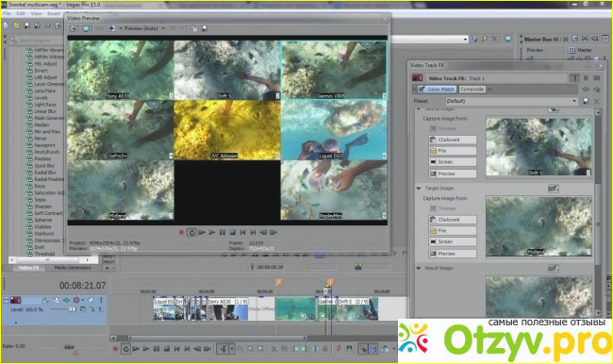Image resolution: width=613 pixels, height=364 pixels.
Task: Stop playback in Video Preview
Action: [x=233, y=232]
